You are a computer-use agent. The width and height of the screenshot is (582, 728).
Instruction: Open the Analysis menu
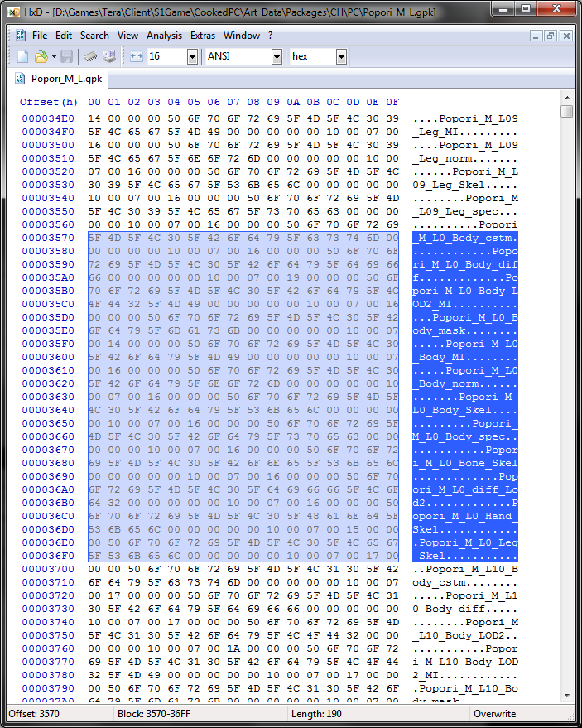tap(164, 36)
